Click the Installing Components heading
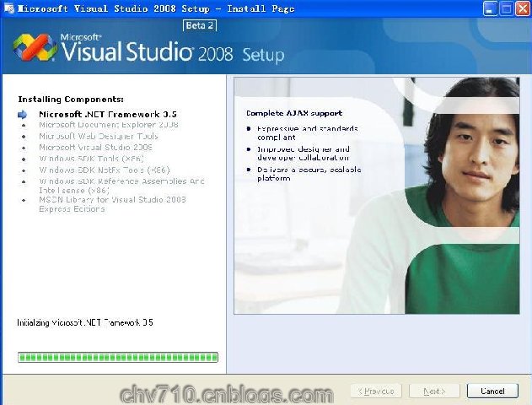Image resolution: width=532 pixels, height=405 pixels. click(x=71, y=99)
